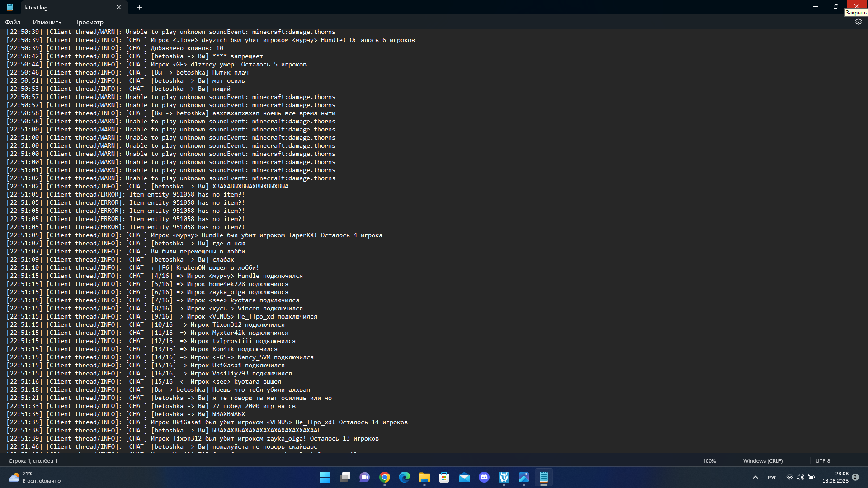Image resolution: width=868 pixels, height=488 pixels.
Task: Open the notification center badge
Action: 855,477
